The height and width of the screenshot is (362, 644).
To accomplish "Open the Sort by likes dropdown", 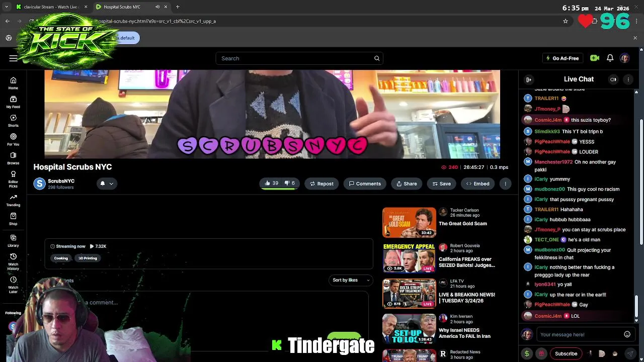I will point(351,280).
